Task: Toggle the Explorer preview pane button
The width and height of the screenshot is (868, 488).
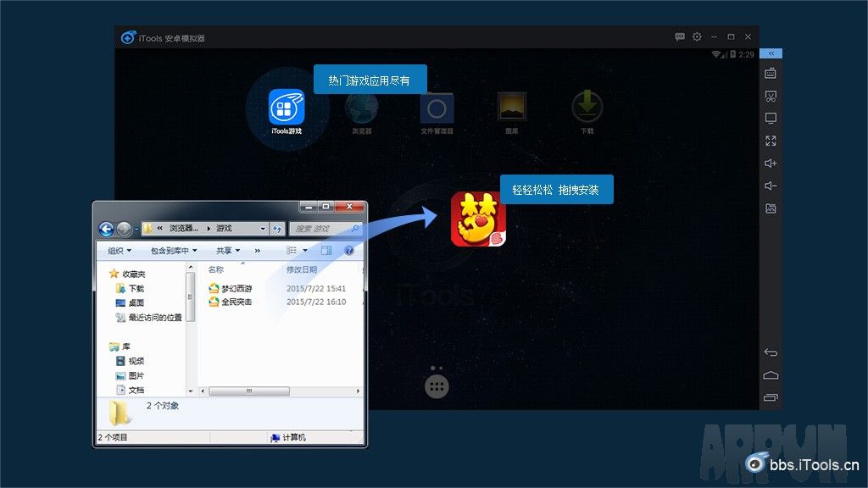Action: pyautogui.click(x=326, y=251)
